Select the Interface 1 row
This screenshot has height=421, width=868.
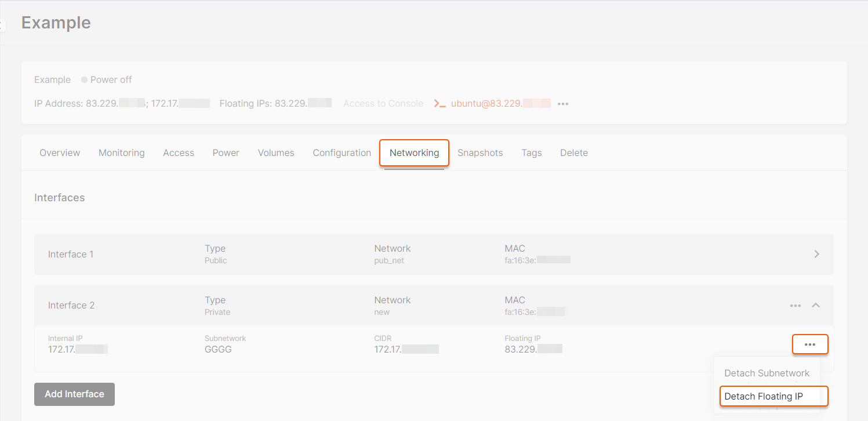[434, 254]
